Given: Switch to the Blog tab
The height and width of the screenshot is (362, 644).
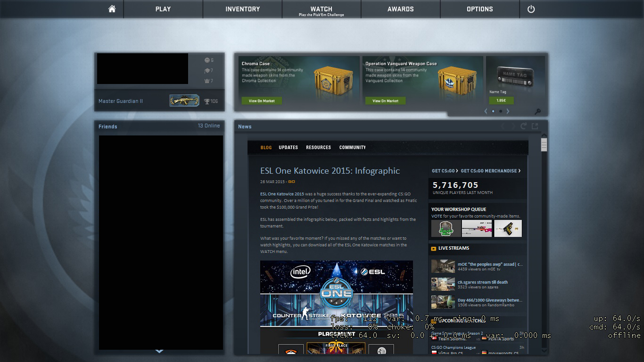Looking at the screenshot, I should [x=266, y=147].
